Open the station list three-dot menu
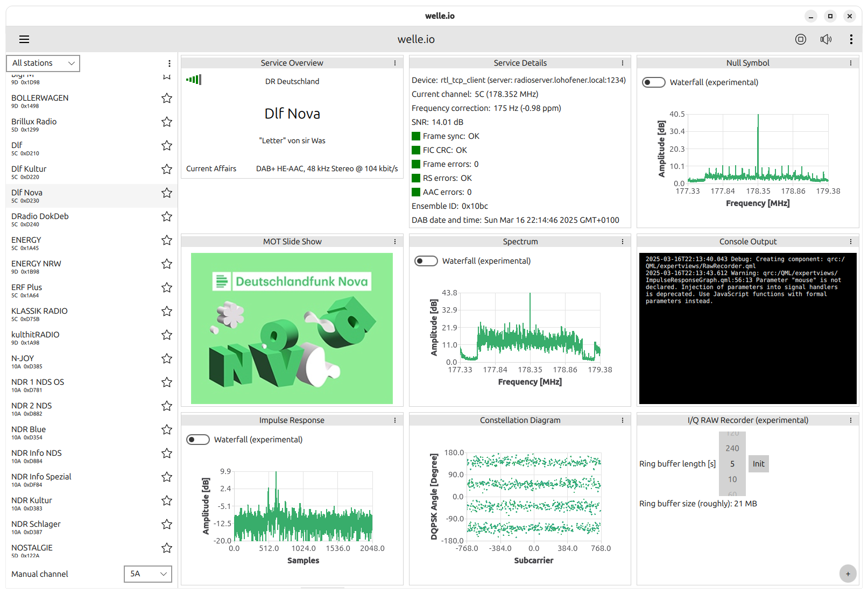Screen dimensions: 868x594 tap(169, 63)
